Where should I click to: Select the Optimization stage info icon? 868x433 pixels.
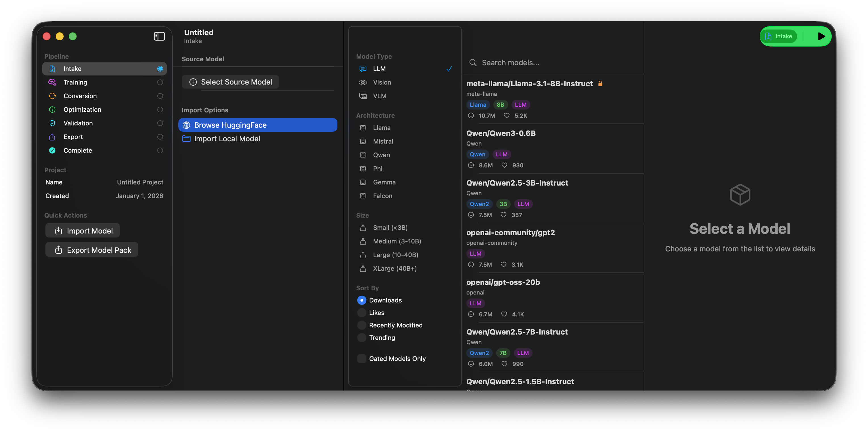(x=52, y=110)
